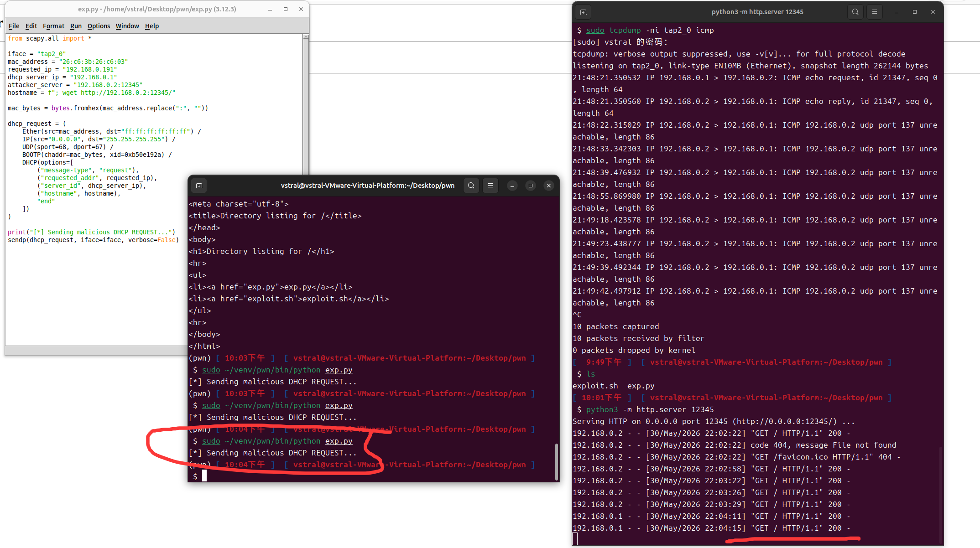This screenshot has height=548, width=980.
Task: Minimize the exp.py IDLE window
Action: [270, 9]
